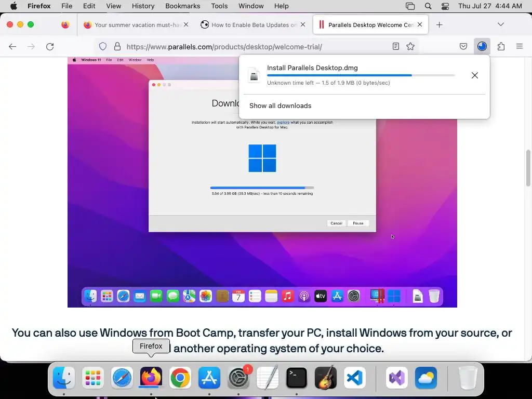This screenshot has width=532, height=399.
Task: Open the App Store from the Dock
Action: [x=209, y=378]
